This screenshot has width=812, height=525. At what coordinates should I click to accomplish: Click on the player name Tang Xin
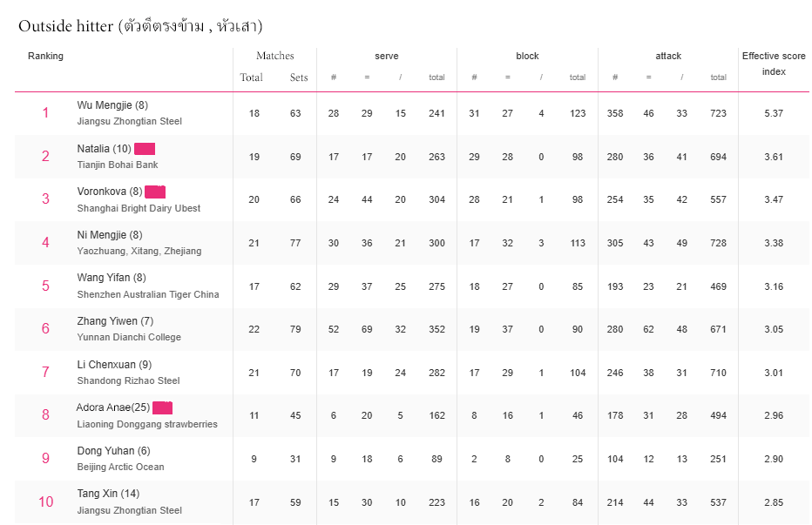[x=108, y=495]
